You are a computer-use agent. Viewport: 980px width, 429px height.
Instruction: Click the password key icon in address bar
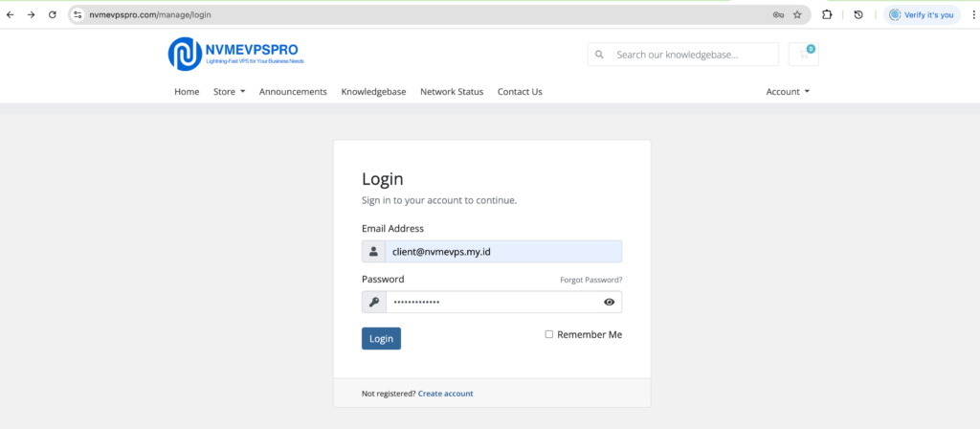779,15
